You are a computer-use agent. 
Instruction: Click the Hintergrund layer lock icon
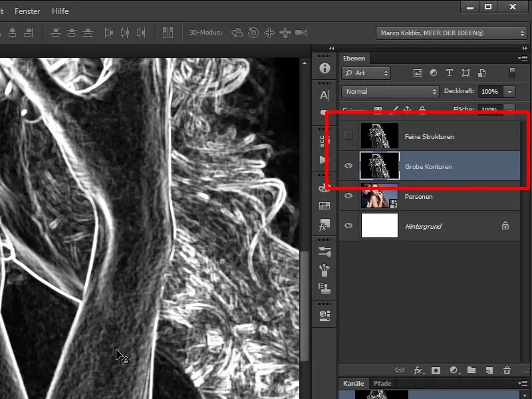(505, 225)
